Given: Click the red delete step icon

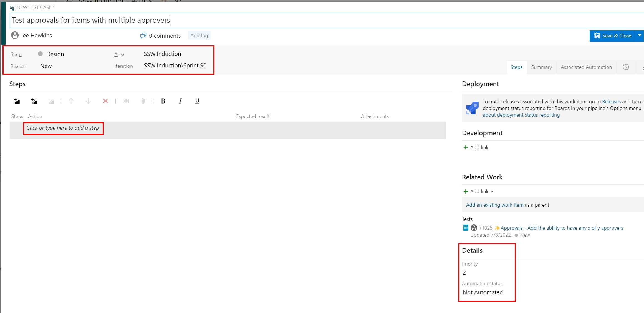Looking at the screenshot, I should tap(105, 101).
